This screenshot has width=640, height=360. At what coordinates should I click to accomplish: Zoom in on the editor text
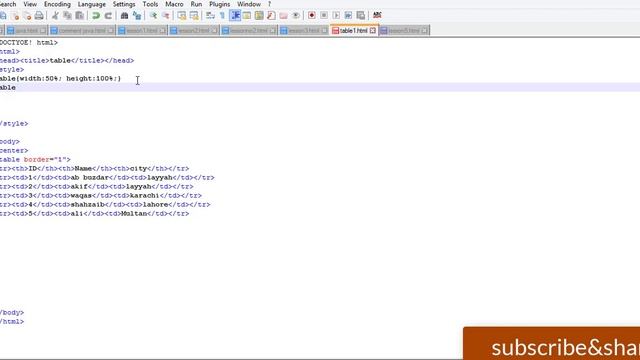(153, 16)
